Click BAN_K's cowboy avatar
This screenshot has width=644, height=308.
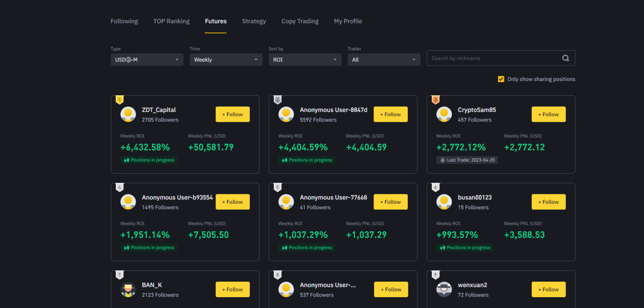128,289
